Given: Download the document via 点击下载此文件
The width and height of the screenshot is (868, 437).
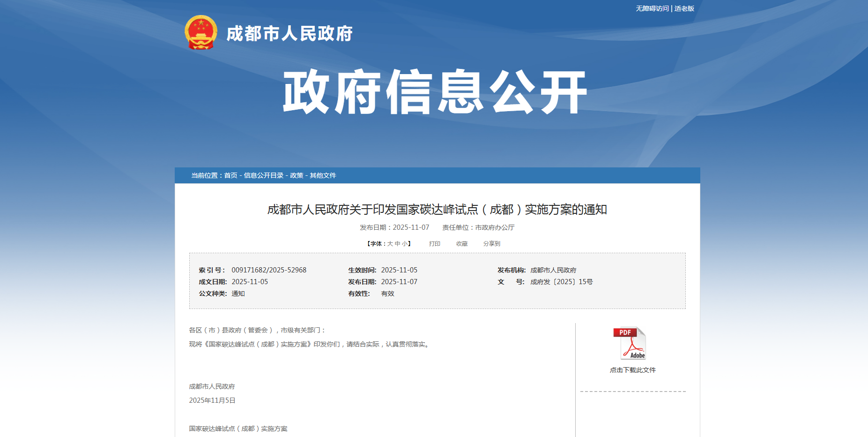Looking at the screenshot, I should (x=632, y=370).
